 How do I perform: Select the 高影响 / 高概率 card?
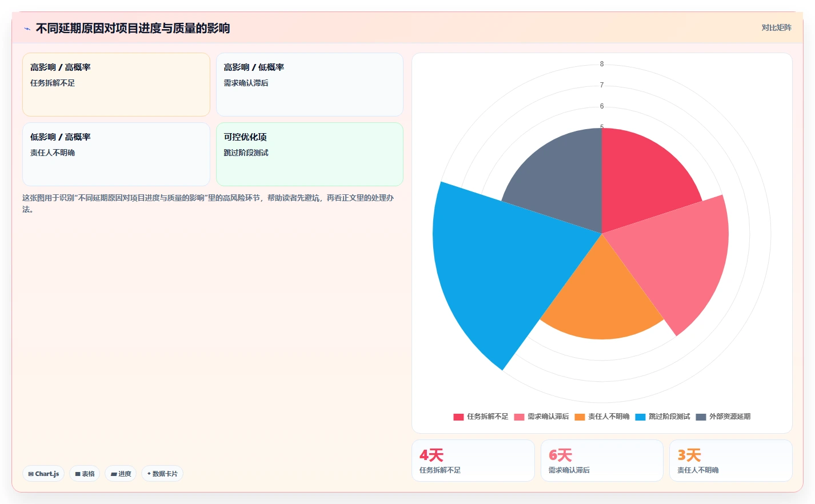116,85
